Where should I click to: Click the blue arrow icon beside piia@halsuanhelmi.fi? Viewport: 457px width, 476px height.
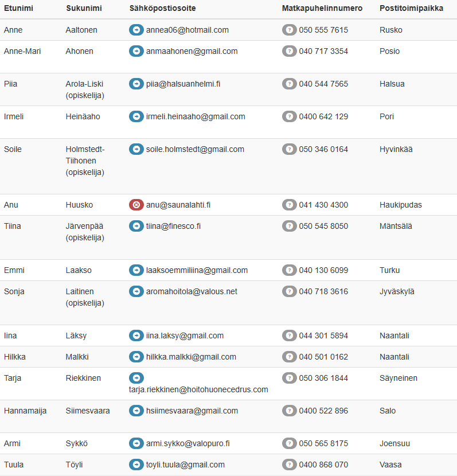tap(136, 84)
